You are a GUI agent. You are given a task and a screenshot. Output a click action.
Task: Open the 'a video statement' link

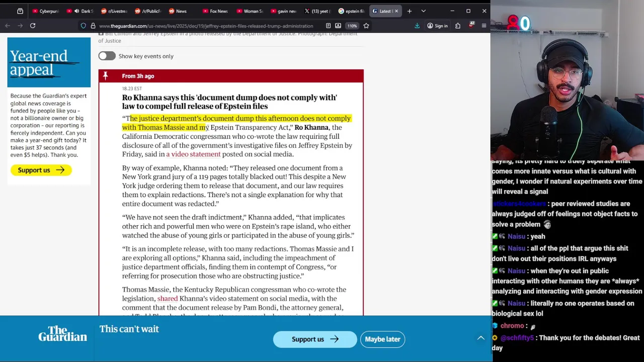coord(193,154)
